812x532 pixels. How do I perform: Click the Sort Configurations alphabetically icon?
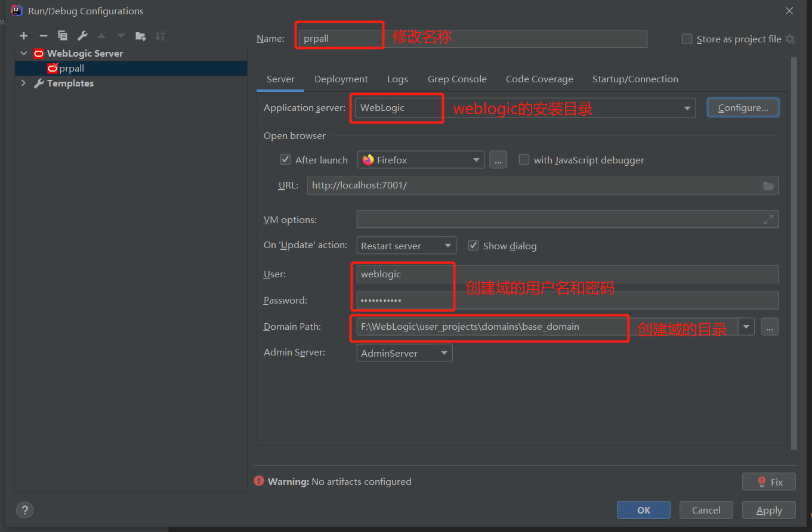tap(160, 36)
